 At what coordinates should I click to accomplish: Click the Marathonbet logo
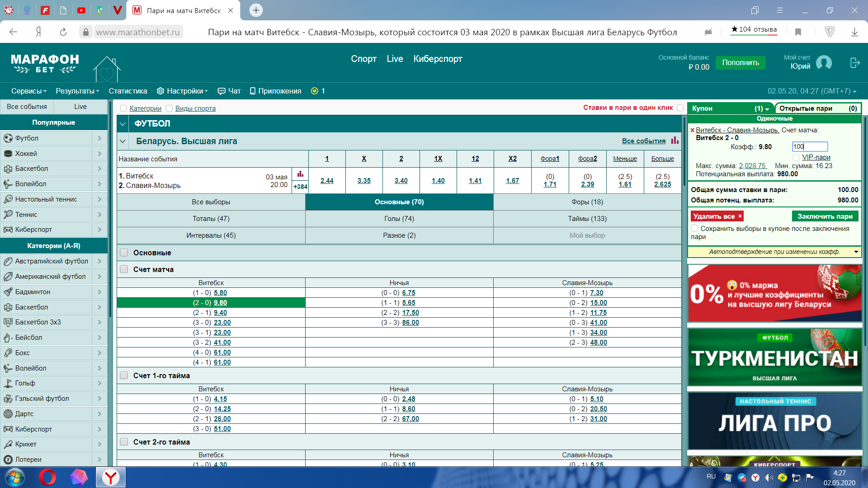(x=45, y=64)
